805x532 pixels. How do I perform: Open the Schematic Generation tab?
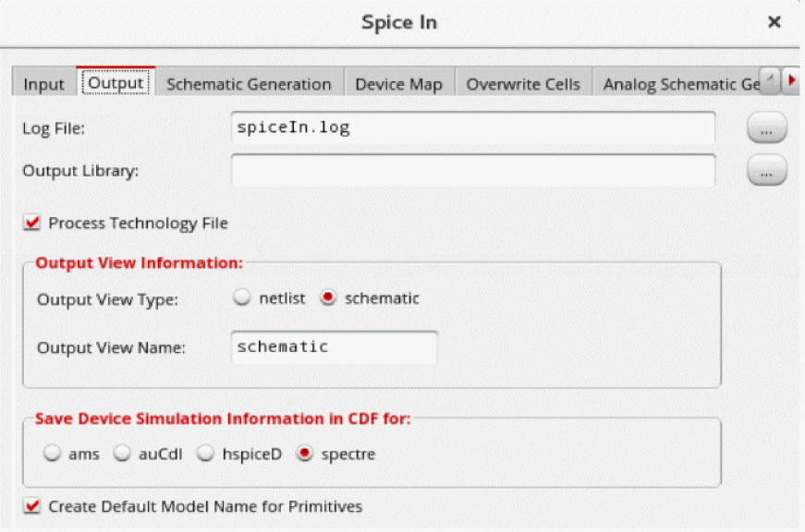pos(249,84)
